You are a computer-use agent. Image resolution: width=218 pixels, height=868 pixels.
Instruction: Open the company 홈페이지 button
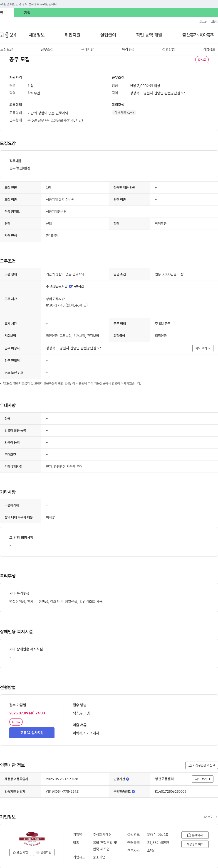[195, 835]
